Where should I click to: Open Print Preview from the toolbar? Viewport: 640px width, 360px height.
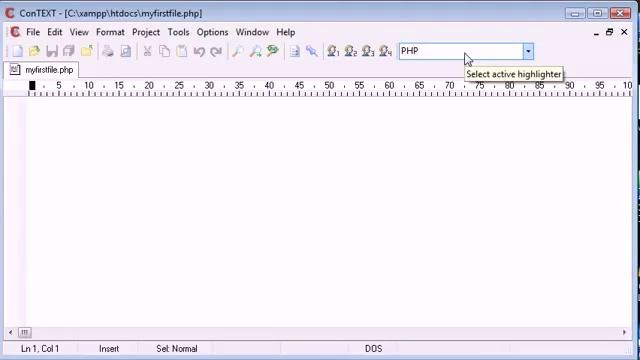click(126, 51)
